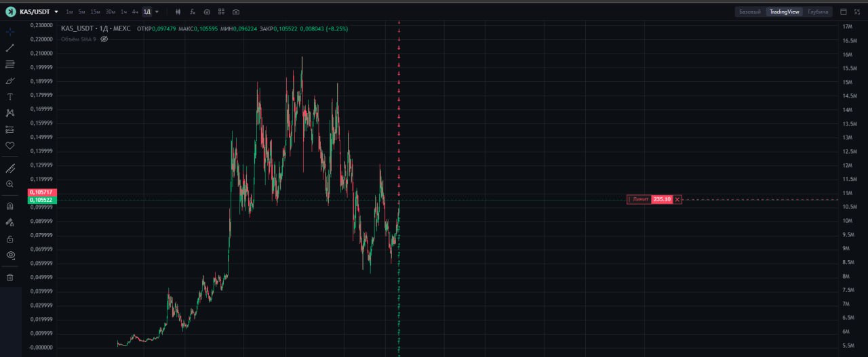
Task: Activate the zoom in tool
Action: click(x=9, y=184)
